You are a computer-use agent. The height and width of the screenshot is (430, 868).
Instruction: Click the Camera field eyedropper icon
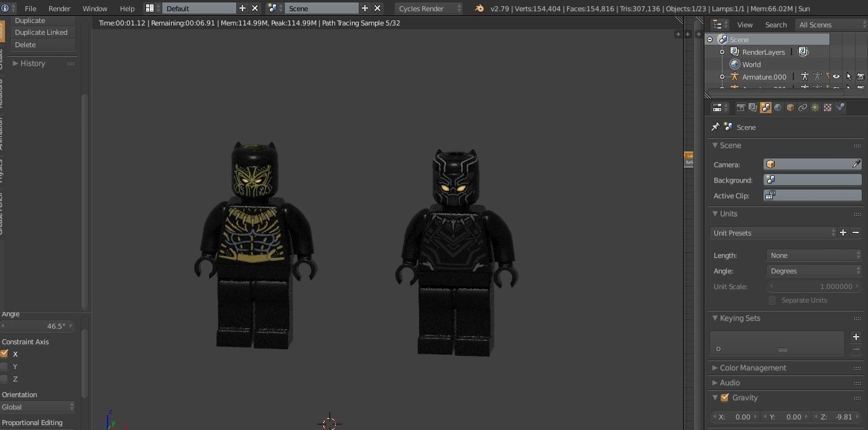click(x=856, y=164)
